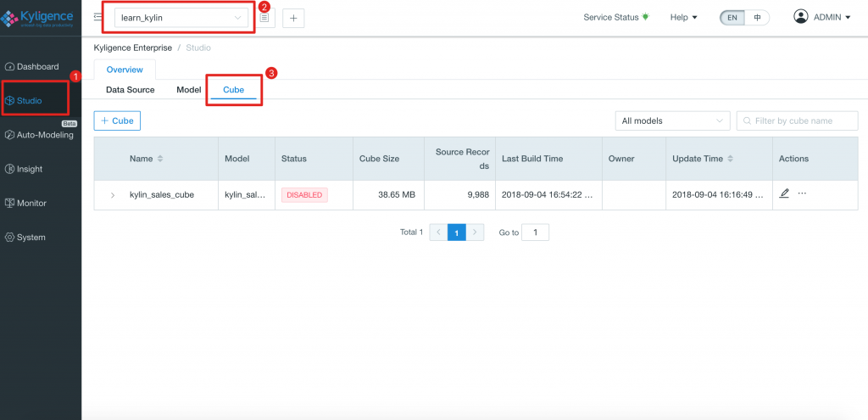Open Monitor in the sidebar
The image size is (868, 420).
click(x=25, y=203)
